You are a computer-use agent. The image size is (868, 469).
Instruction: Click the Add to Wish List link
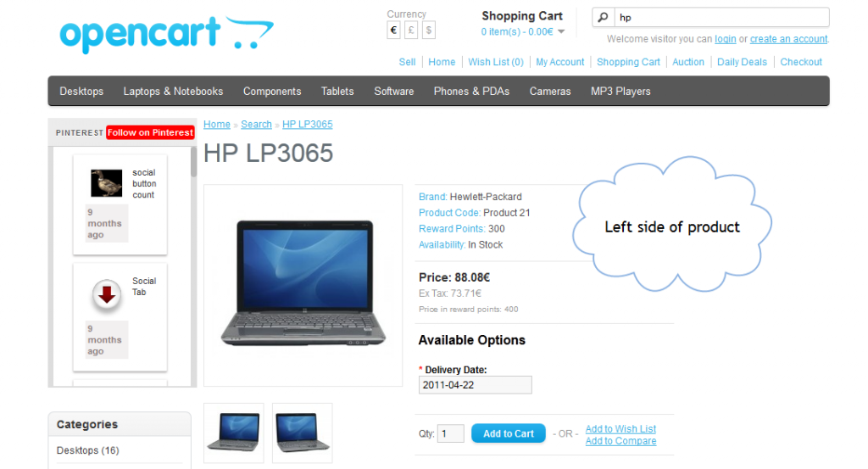point(620,428)
